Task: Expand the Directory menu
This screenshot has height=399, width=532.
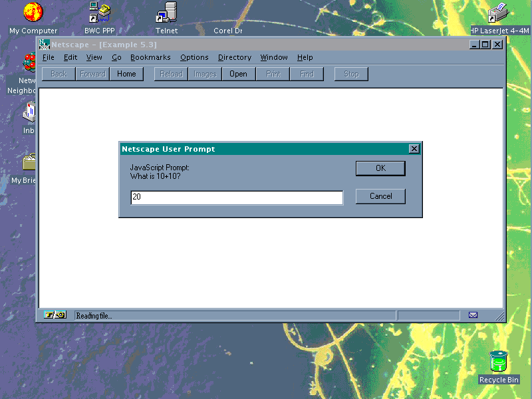Action: [x=234, y=58]
